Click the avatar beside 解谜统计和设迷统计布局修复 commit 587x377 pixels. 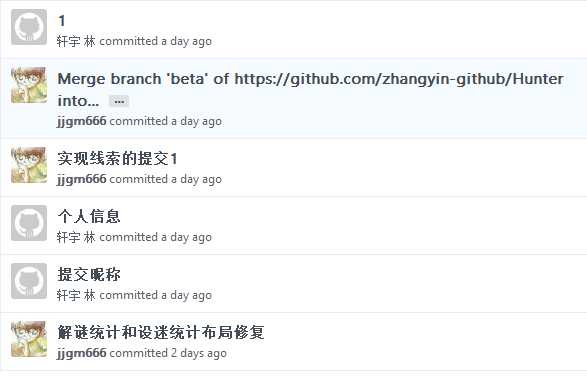tap(29, 339)
